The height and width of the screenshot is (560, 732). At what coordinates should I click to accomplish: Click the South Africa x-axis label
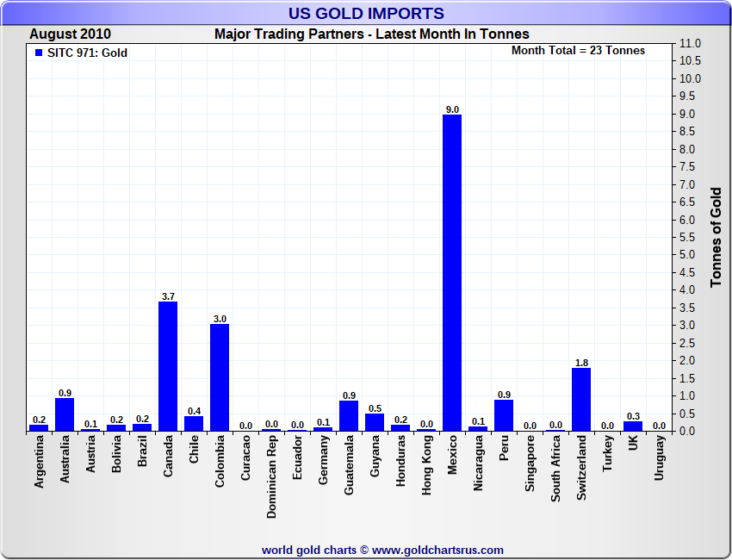[555, 469]
